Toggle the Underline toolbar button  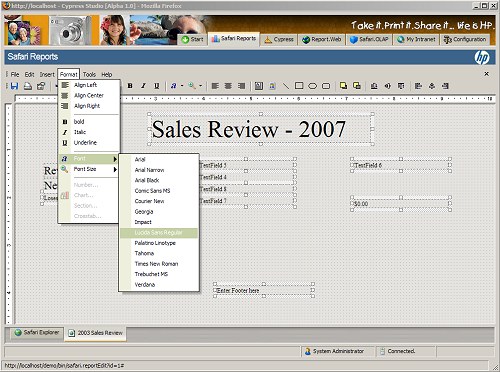tap(157, 86)
